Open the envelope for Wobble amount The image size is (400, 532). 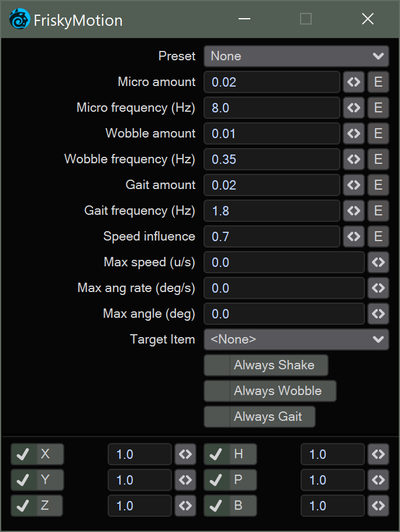(354, 133)
